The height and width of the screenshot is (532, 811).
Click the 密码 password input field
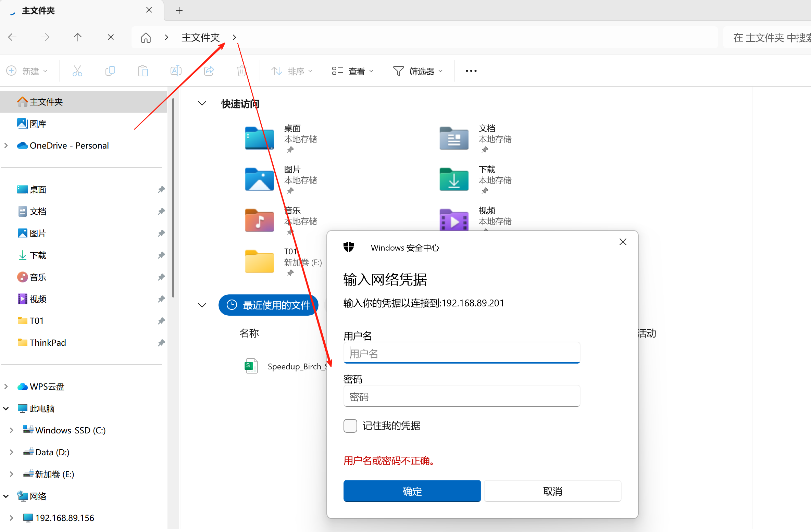[x=461, y=396]
